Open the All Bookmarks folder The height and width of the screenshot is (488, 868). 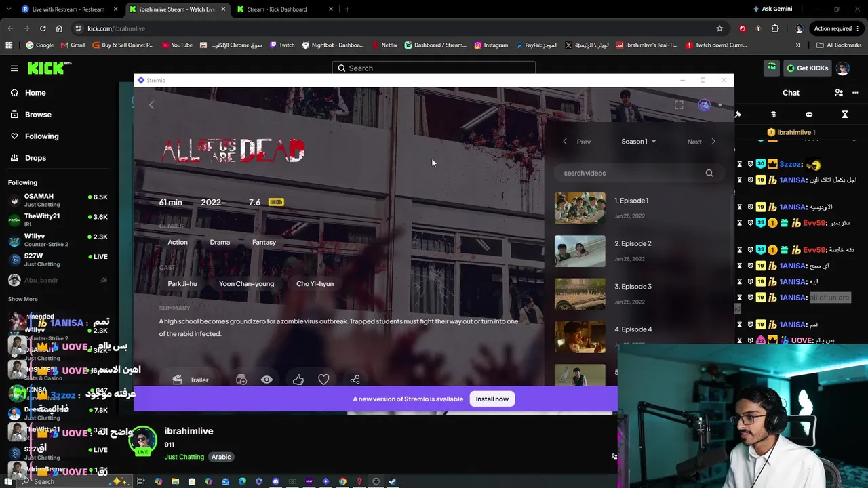[839, 45]
